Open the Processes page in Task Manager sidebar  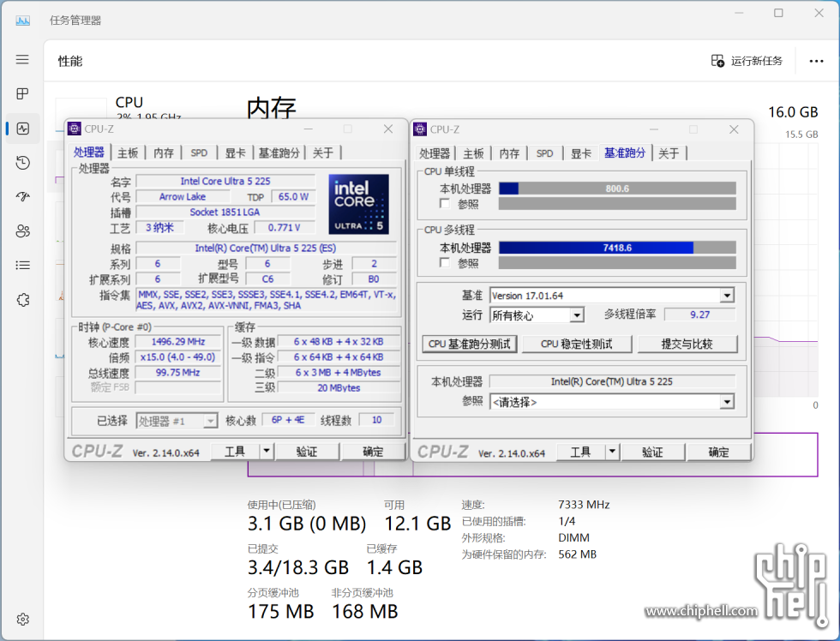coord(22,93)
